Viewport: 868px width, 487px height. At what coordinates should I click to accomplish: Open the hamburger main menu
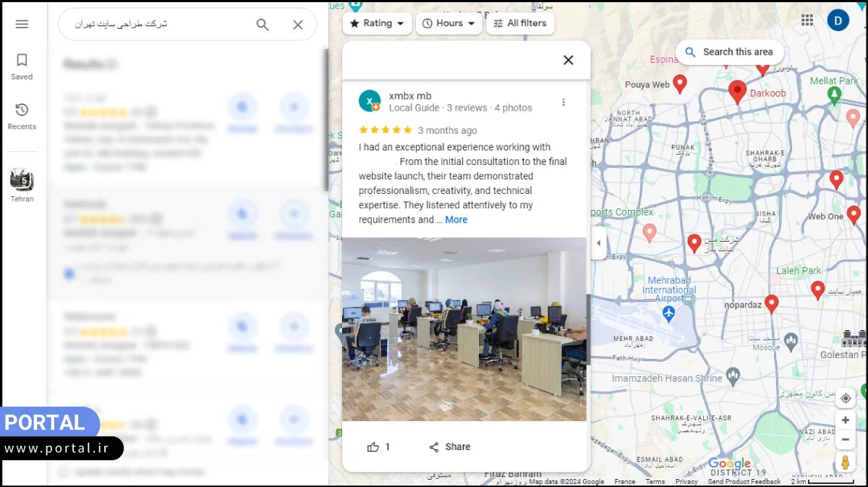pyautogui.click(x=22, y=24)
